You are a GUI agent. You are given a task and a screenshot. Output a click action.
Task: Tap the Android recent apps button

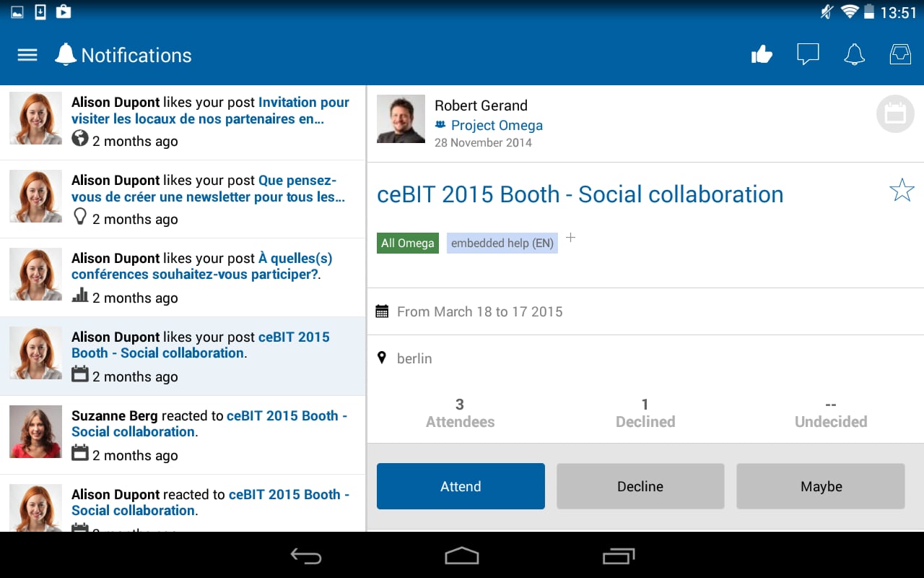pyautogui.click(x=618, y=556)
